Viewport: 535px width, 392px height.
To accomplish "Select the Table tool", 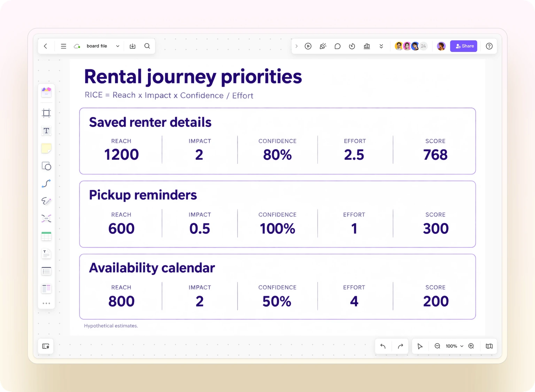I will coord(46,236).
